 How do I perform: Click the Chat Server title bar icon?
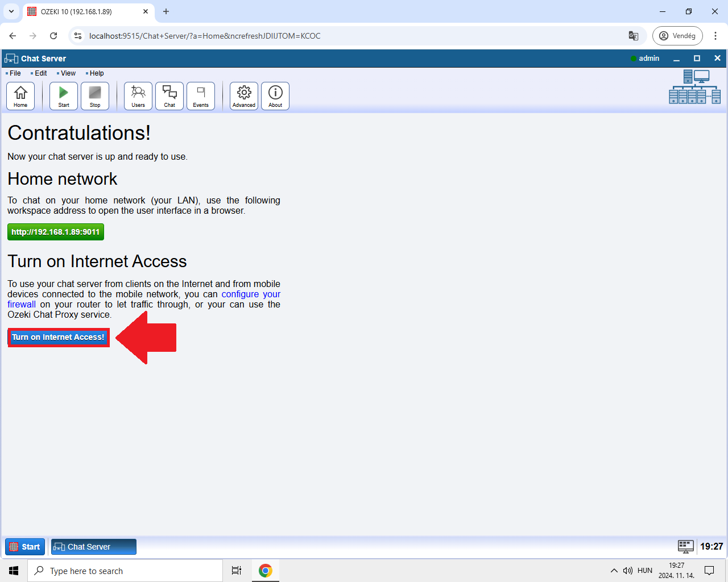coord(11,59)
